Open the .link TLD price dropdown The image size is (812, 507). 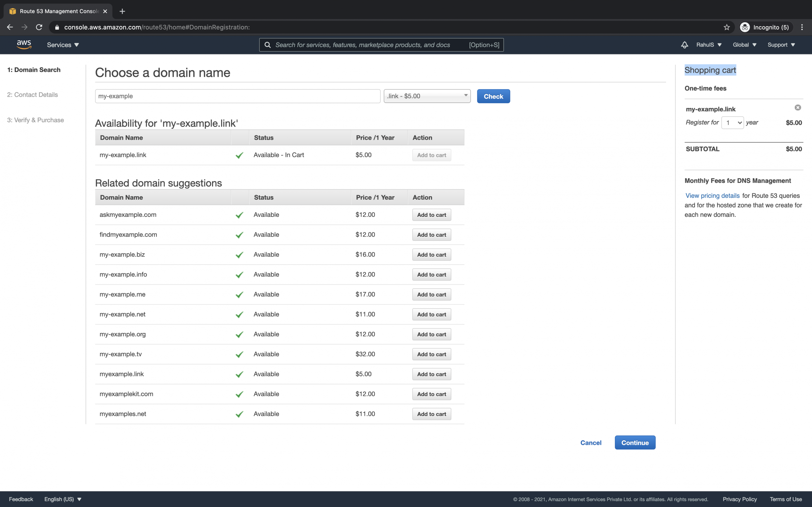click(x=427, y=96)
